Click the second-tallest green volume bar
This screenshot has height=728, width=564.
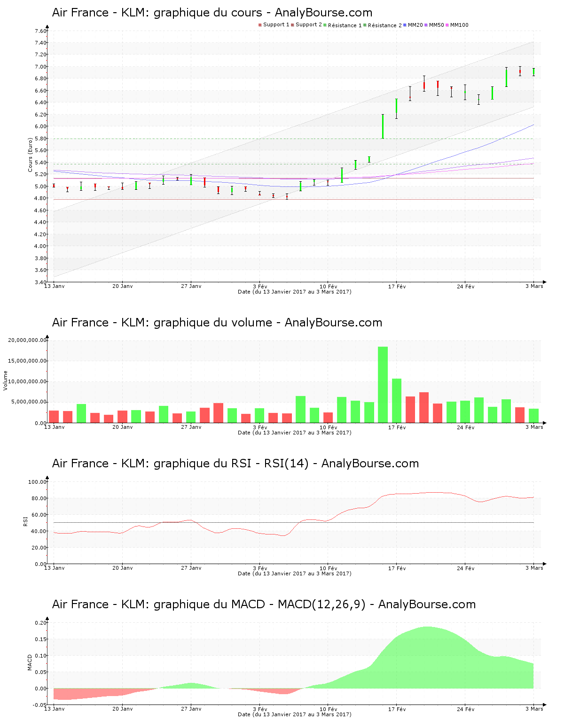pyautogui.click(x=397, y=401)
